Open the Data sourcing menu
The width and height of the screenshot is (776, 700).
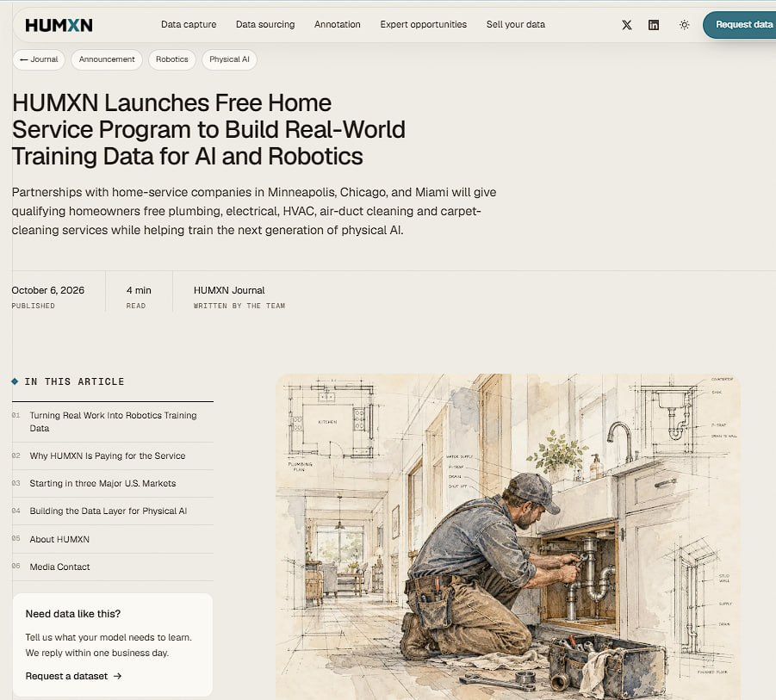tap(265, 24)
